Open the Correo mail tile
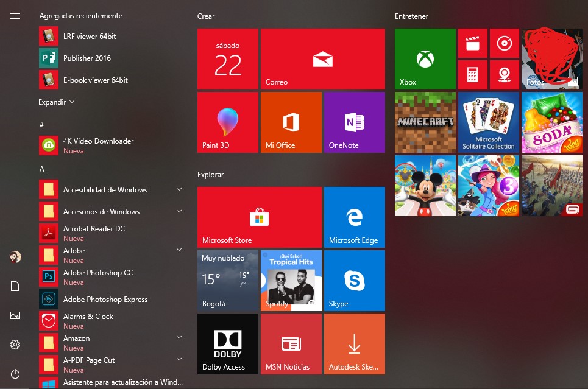Viewport: 588px width, 389px height. click(323, 59)
